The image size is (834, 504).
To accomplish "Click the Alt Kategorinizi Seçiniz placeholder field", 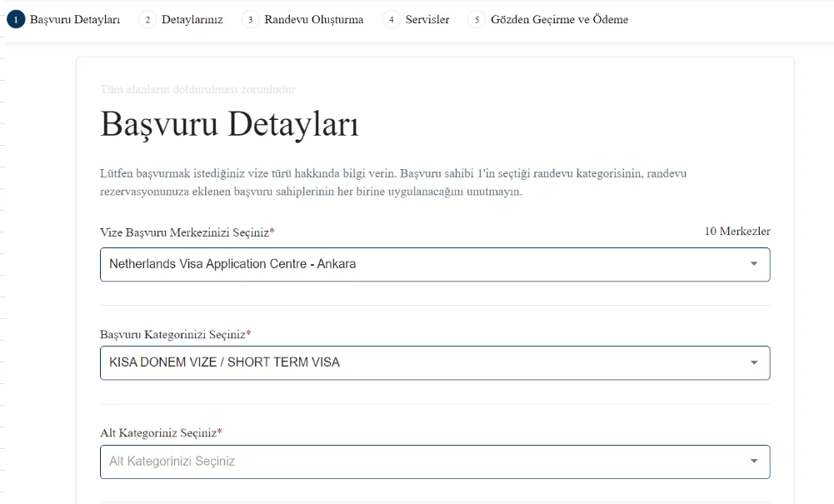I will pyautogui.click(x=333, y=461).
